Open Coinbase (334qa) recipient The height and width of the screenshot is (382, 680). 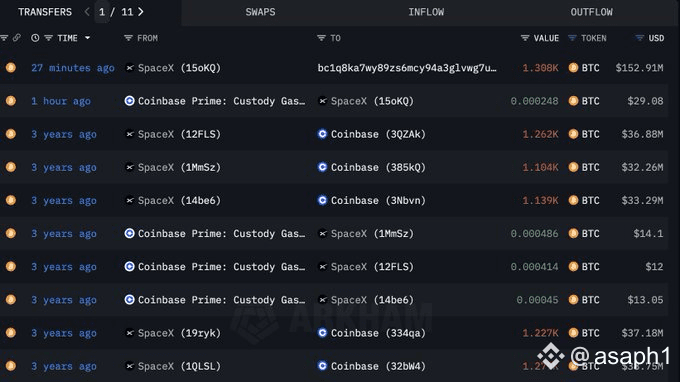coord(378,333)
